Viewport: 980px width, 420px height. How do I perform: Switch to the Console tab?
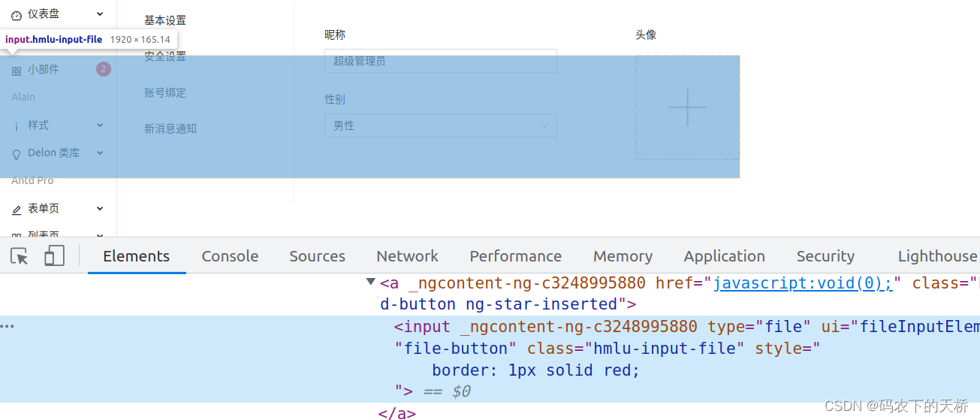pos(230,256)
